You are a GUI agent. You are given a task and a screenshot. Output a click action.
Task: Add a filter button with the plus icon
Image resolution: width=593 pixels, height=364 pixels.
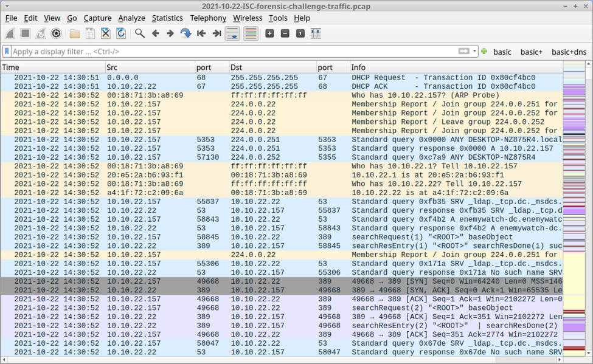click(484, 51)
